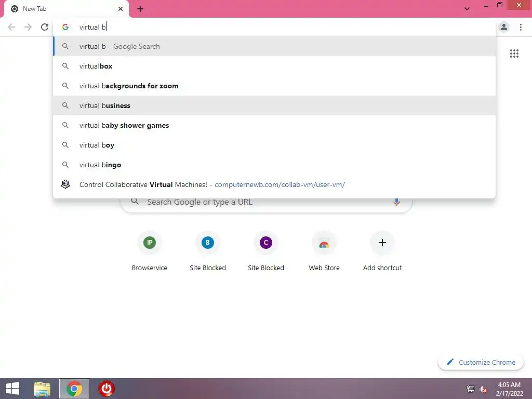Screen dimensions: 532x399
Task: Add a new tab with the plus icon
Action: 140,9
